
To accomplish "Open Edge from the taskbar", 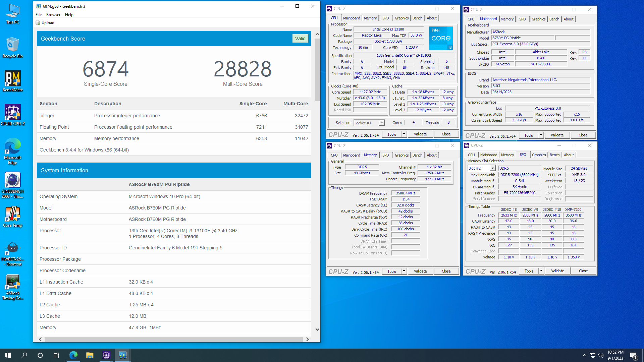I will pos(73,355).
